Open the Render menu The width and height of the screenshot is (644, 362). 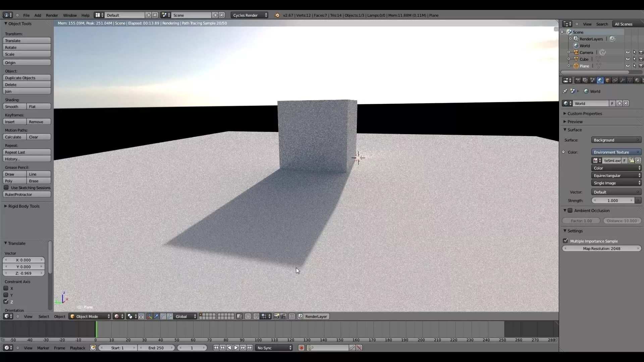click(x=52, y=15)
